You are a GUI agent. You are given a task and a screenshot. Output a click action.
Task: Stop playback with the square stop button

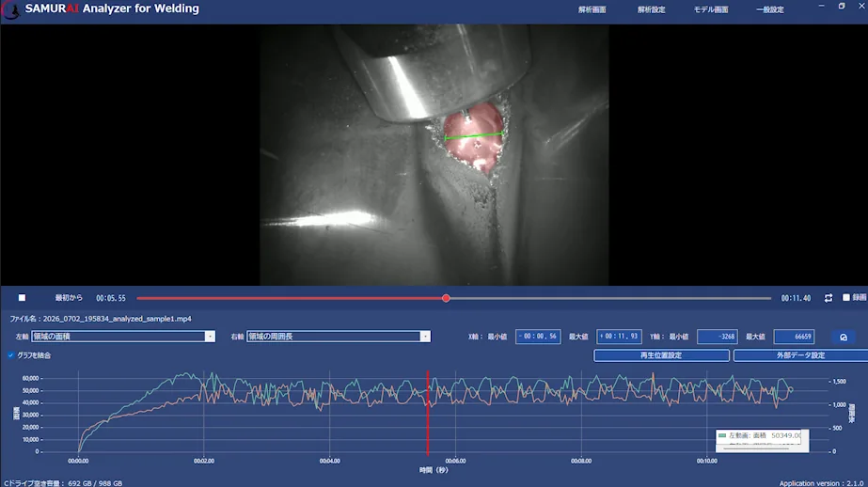tap(23, 298)
